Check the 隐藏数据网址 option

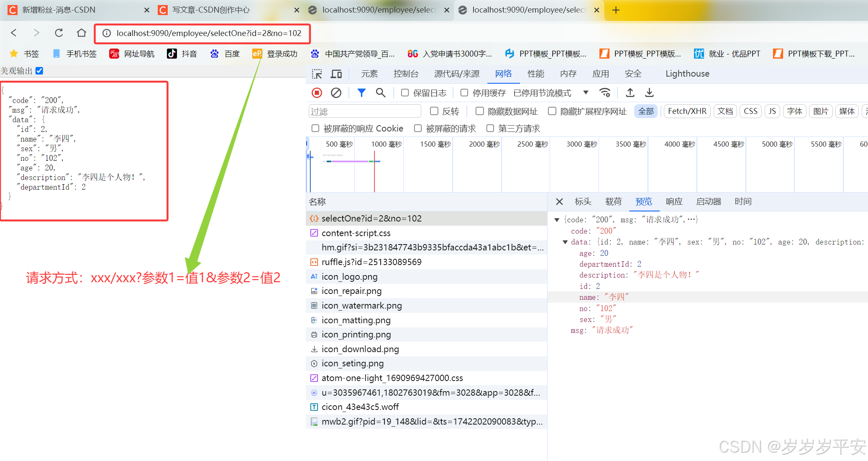coord(480,111)
